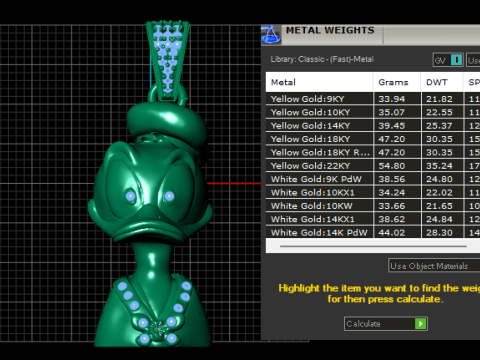Click the 21.82 DWT value

[439, 99]
